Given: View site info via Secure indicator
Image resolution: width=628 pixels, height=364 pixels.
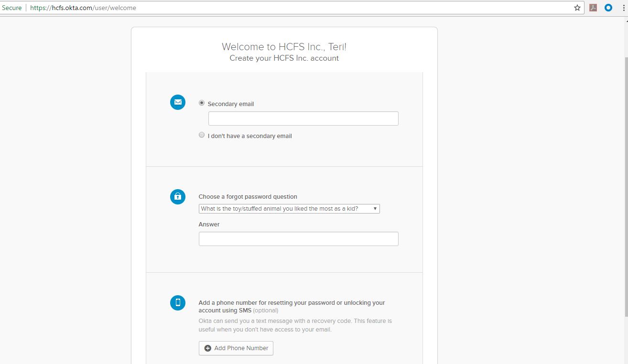Looking at the screenshot, I should click(x=12, y=8).
